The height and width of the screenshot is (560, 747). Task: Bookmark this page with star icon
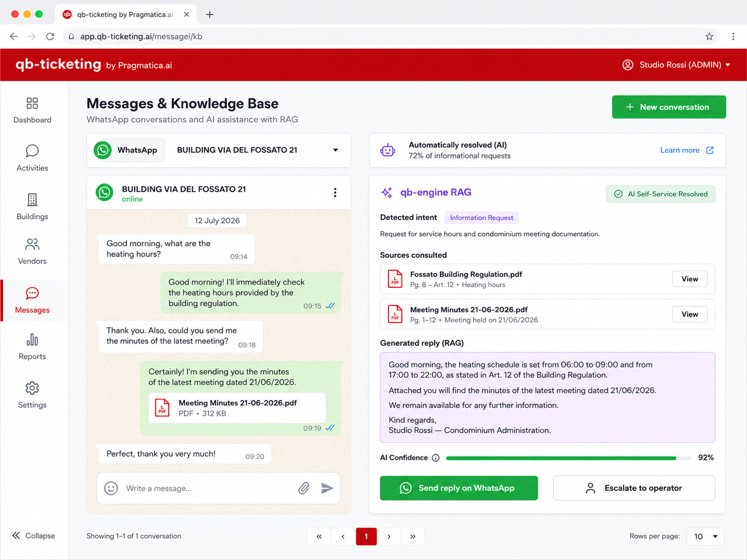click(709, 36)
